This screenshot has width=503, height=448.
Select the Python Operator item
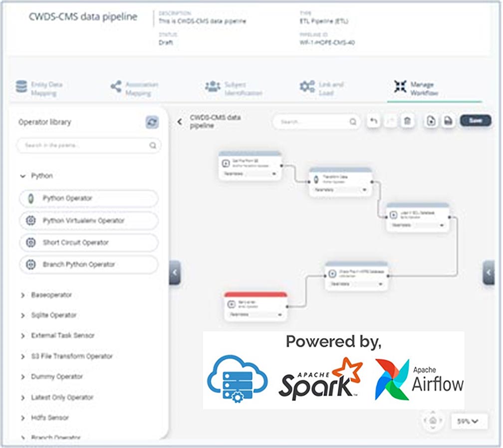pos(89,198)
